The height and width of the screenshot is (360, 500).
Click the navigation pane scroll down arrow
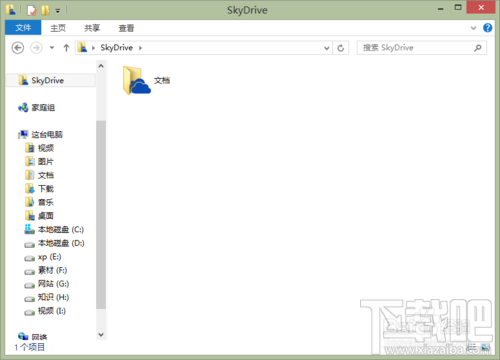point(101,334)
